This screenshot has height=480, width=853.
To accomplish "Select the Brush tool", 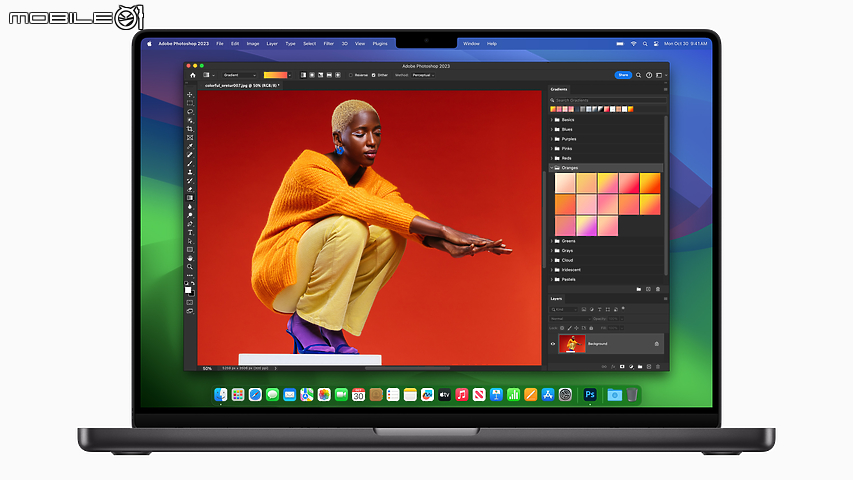I will (x=190, y=163).
